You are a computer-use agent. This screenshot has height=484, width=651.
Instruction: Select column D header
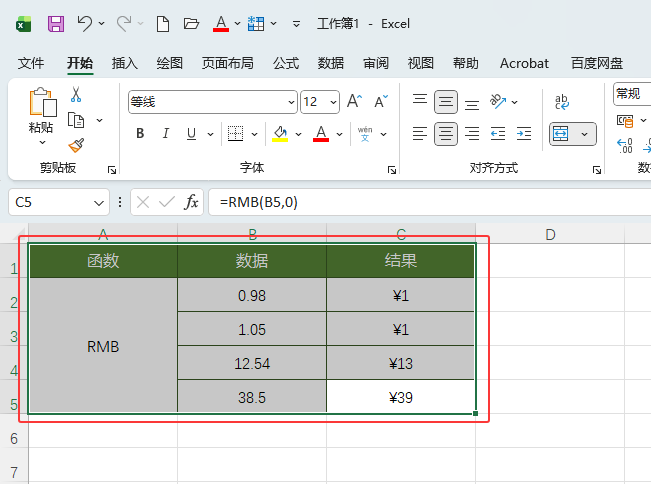(x=550, y=234)
